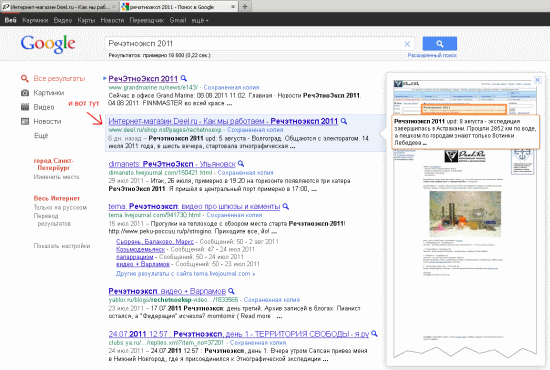Select Веб in the top navigation bar
Screen dimensions: 550x370
(11, 20)
